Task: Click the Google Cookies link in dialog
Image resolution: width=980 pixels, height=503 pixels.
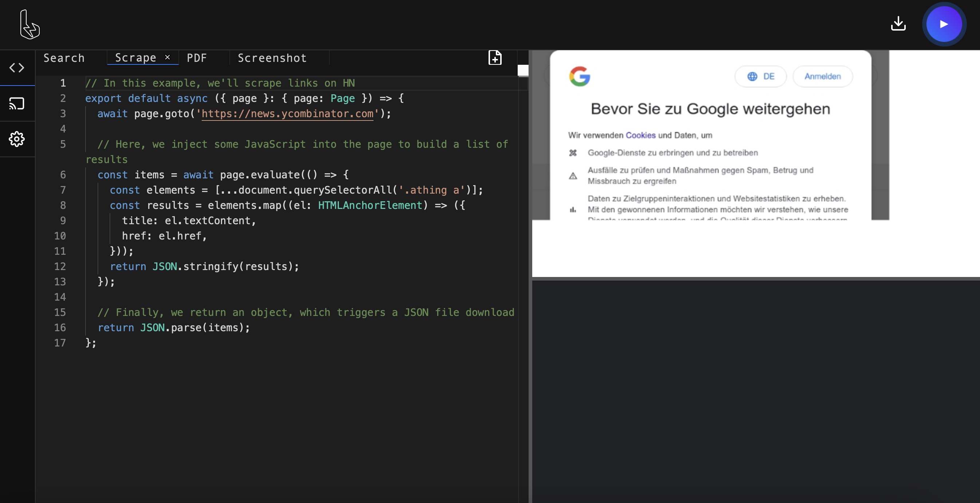Action: pos(641,135)
